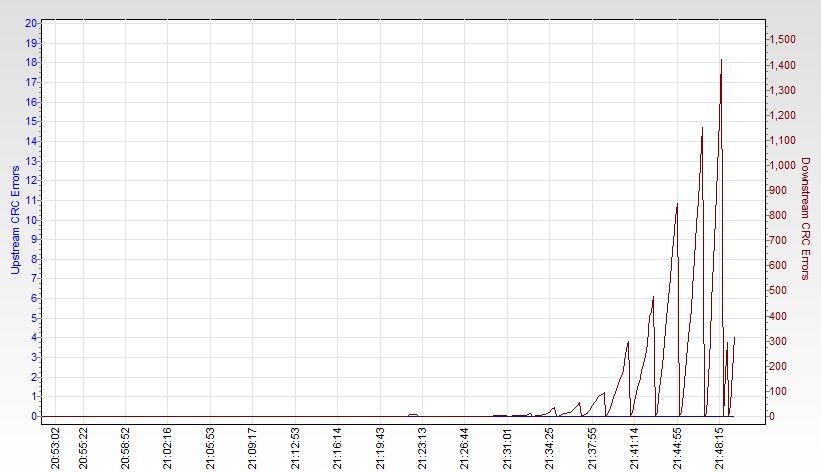This screenshot has height=472, width=821.
Task: Click the upstream axis value 5
Action: tap(34, 319)
